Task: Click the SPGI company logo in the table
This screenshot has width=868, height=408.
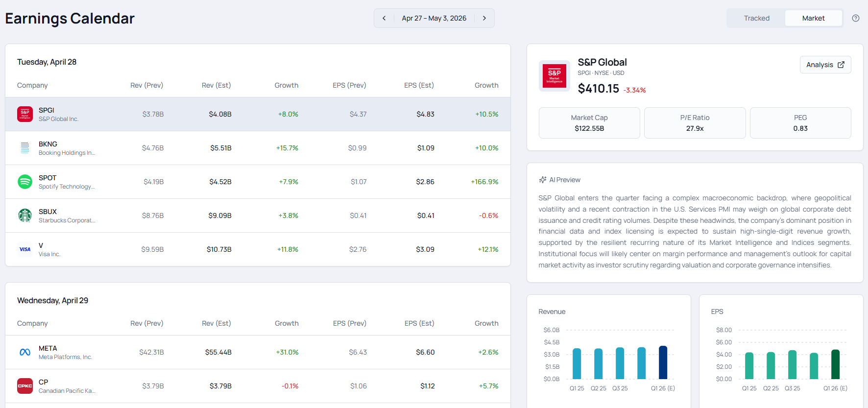Action: coord(25,114)
